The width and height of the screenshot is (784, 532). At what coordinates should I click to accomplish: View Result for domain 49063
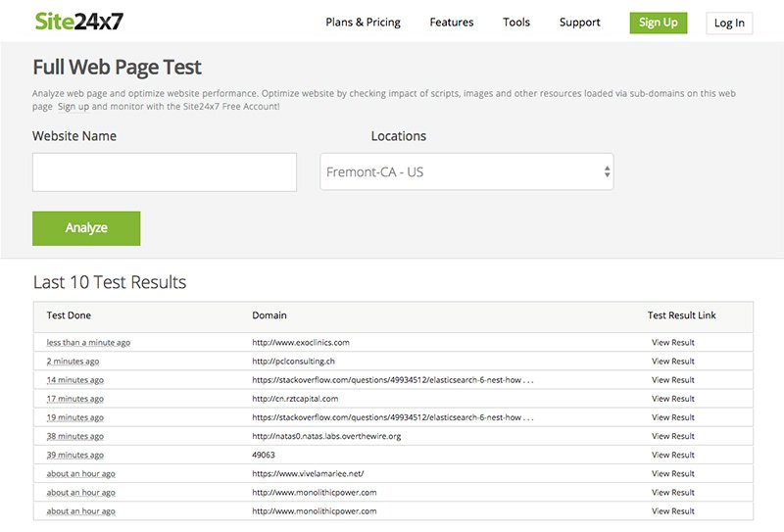[672, 455]
